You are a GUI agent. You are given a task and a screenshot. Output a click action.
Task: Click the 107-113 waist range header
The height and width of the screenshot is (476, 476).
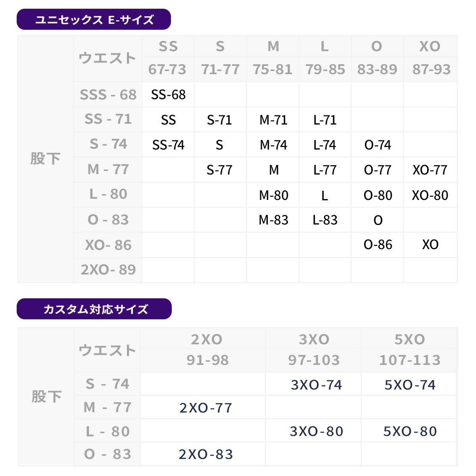point(410,360)
